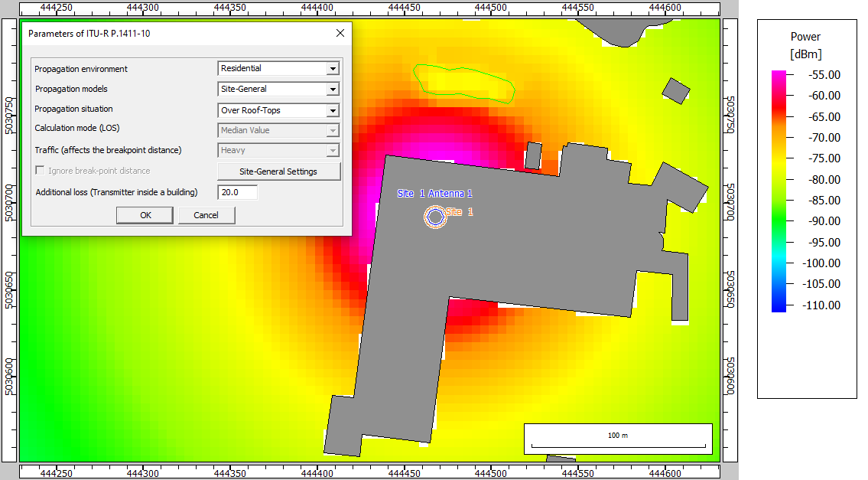Click the Additional loss value field
Screen dimensions: 868x480
coord(237,193)
